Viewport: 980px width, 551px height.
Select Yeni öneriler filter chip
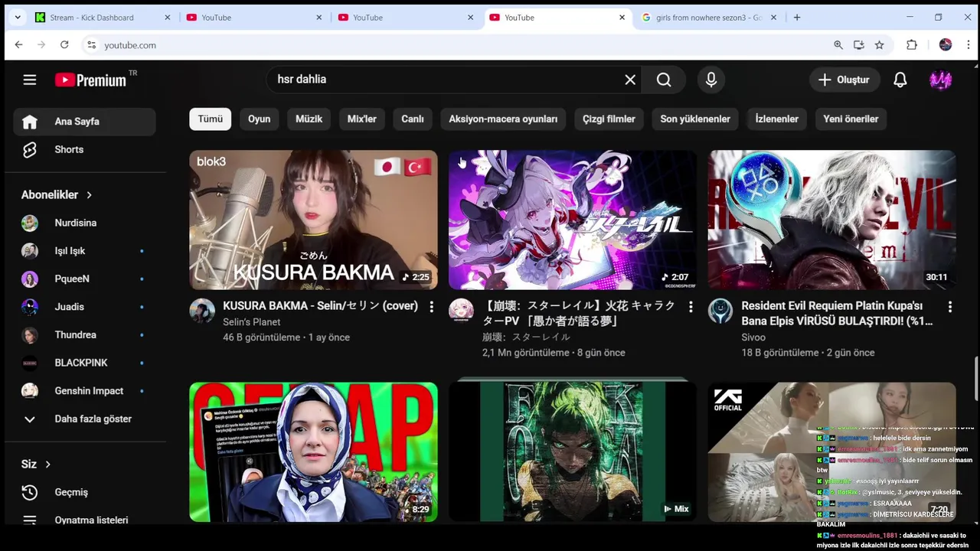pos(851,119)
